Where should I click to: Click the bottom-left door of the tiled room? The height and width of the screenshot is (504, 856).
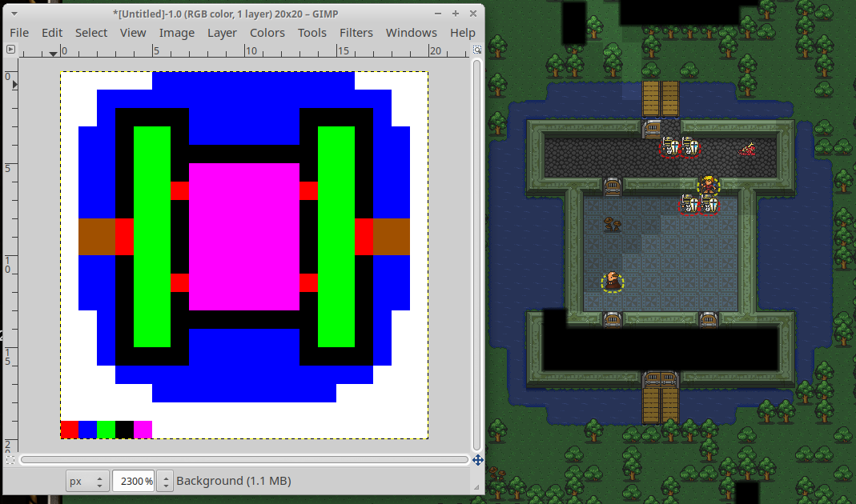pos(613,320)
